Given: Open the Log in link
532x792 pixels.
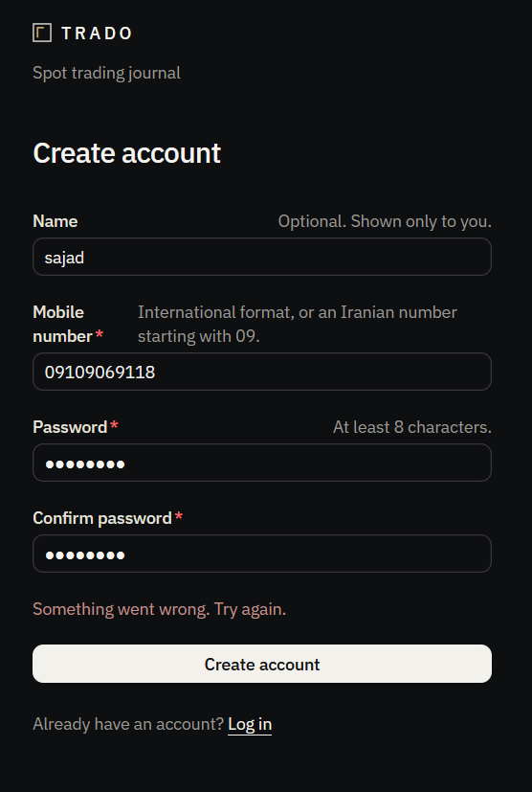Looking at the screenshot, I should 250,724.
